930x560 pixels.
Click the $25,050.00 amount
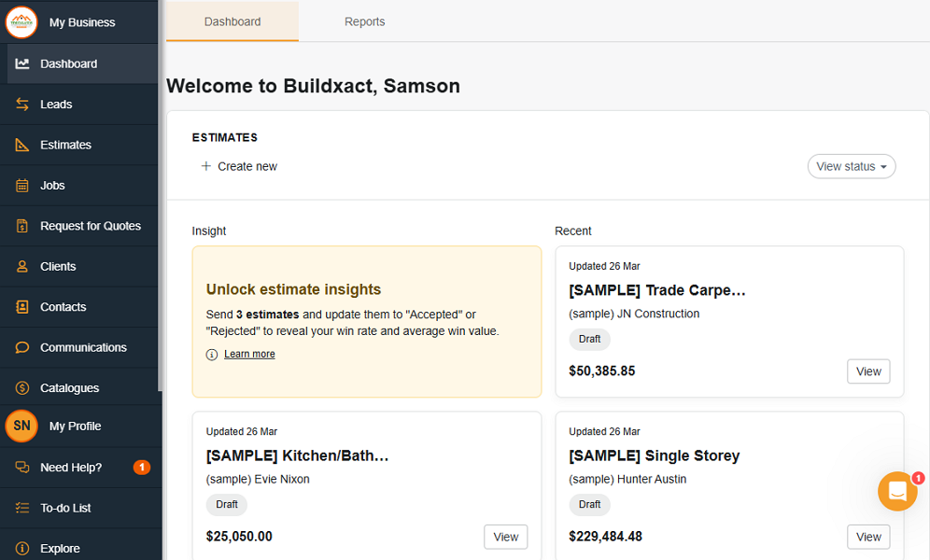pos(239,537)
